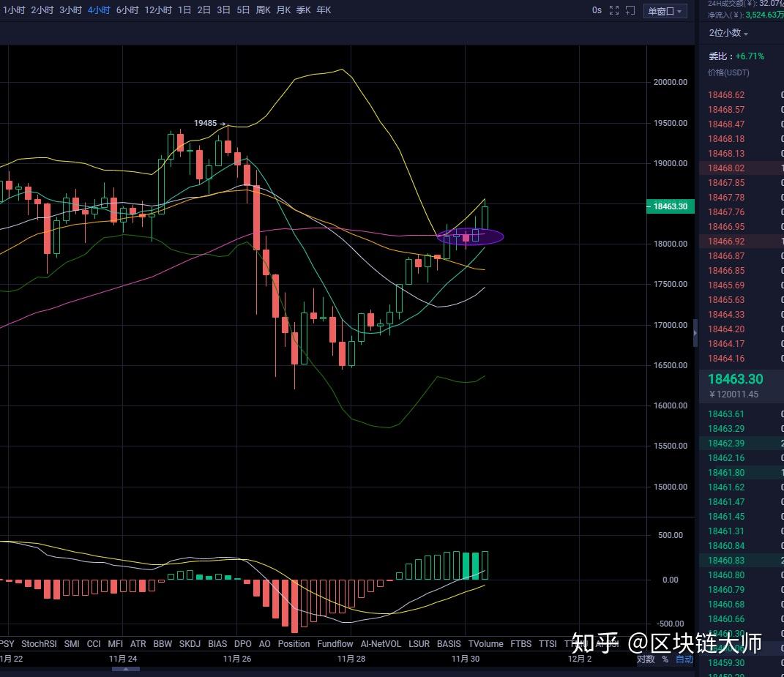Add the StochRSI indicator
Viewport: 784px width, 677px height.
[x=39, y=644]
